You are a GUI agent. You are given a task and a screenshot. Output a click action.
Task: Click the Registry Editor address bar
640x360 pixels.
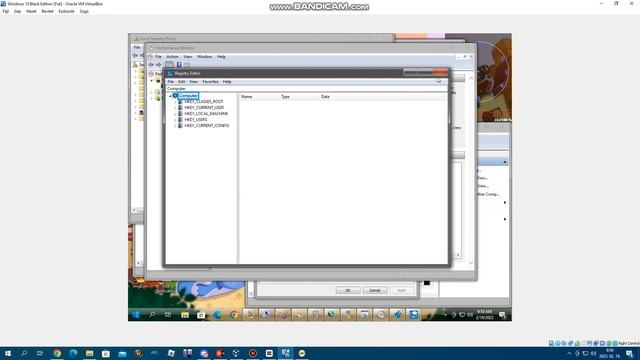(306, 89)
